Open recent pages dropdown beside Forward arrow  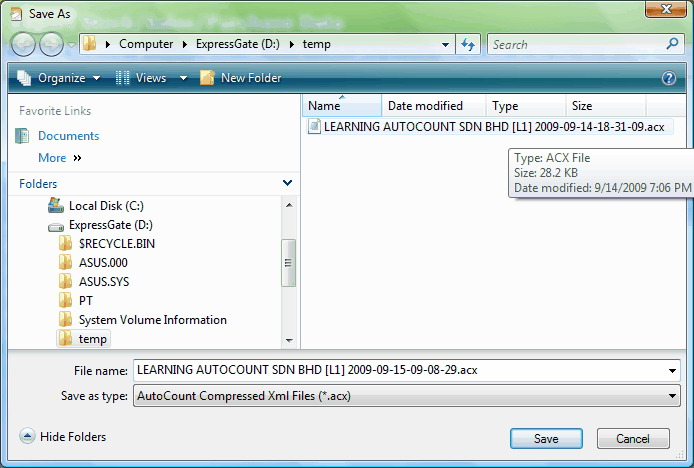[x=71, y=45]
